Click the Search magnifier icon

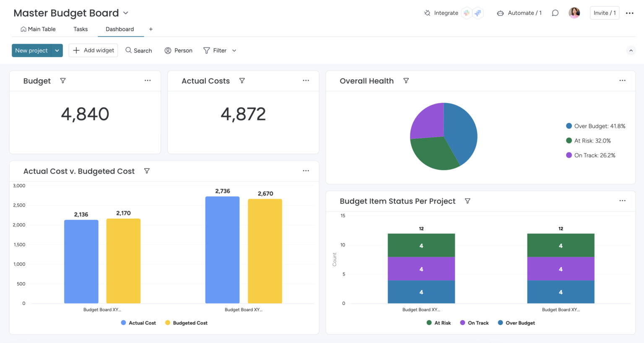[x=129, y=50]
